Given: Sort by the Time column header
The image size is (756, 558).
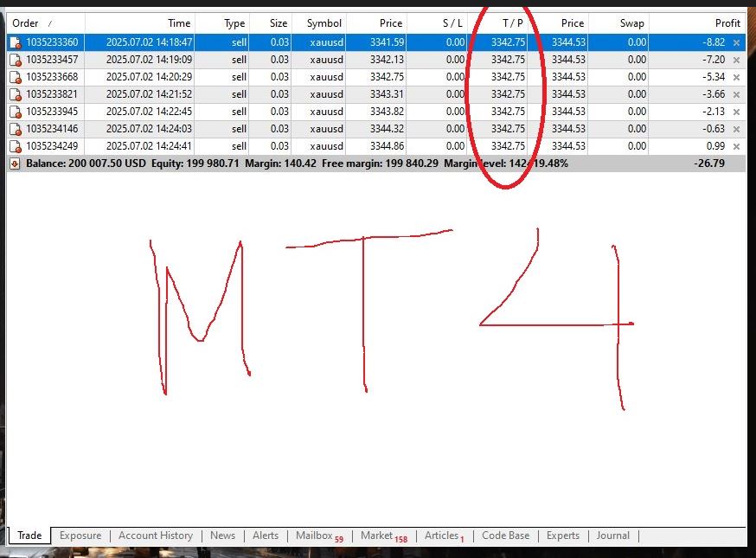Looking at the screenshot, I should 140,23.
